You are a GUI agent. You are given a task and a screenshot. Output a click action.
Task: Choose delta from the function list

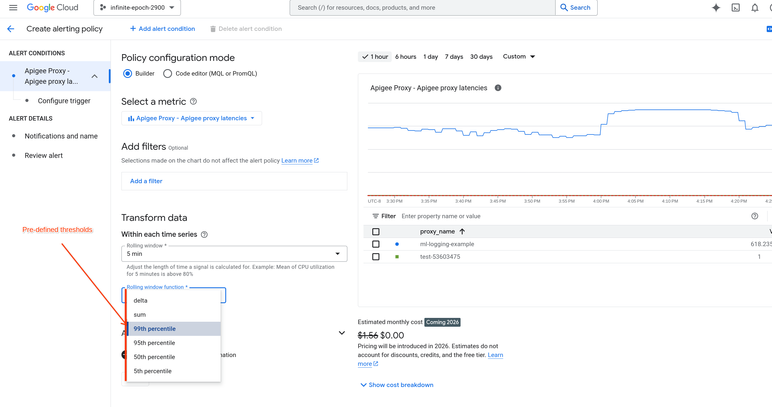174,300
